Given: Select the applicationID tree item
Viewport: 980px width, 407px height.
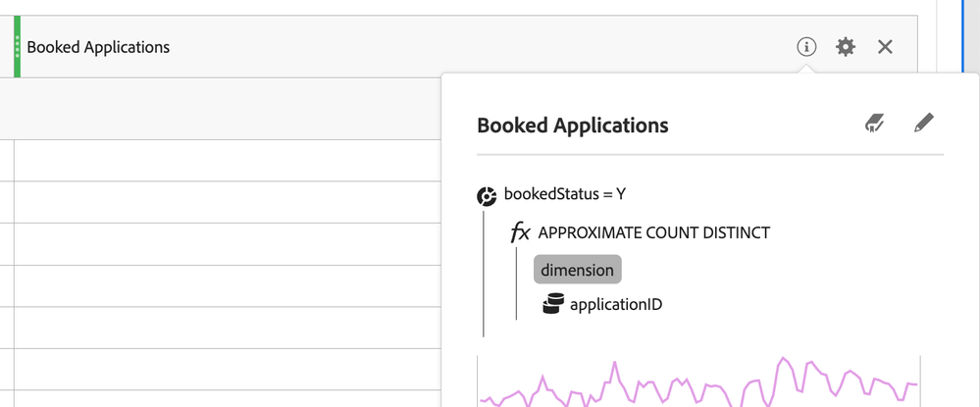Looking at the screenshot, I should 616,304.
